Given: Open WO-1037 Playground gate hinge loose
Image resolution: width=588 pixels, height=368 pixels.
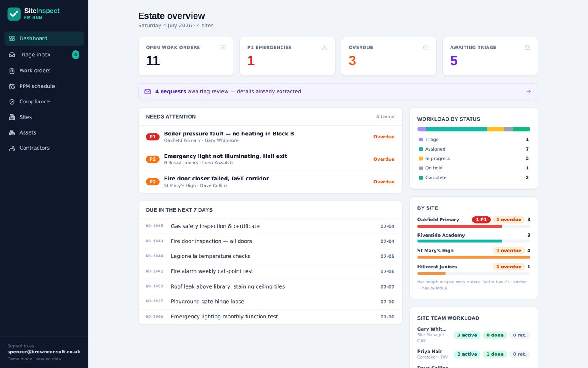Looking at the screenshot, I should [270, 302].
